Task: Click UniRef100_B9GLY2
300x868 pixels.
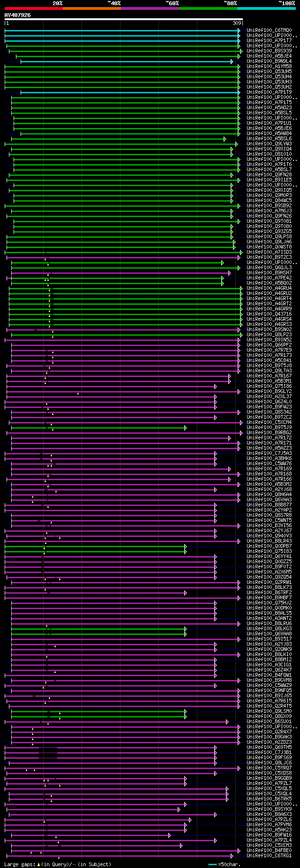Action: [269, 392]
